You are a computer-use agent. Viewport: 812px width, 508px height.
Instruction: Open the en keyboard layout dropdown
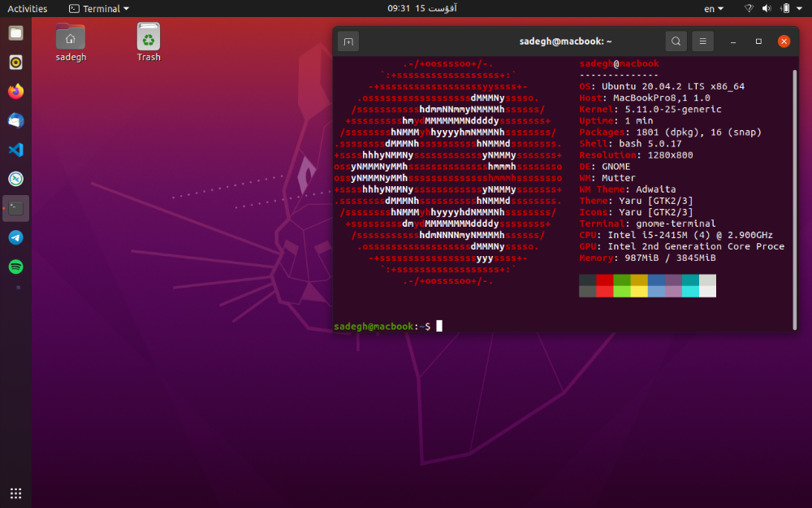[x=714, y=8]
